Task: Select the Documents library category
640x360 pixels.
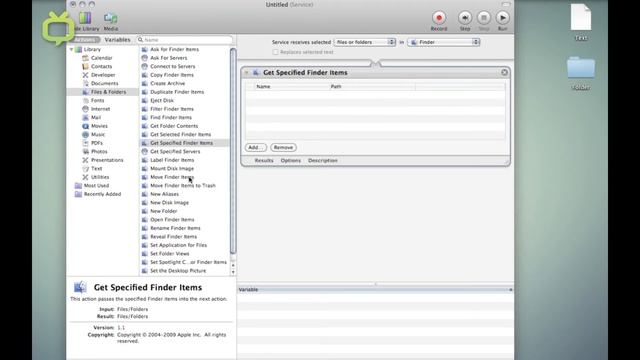Action: 104,83
